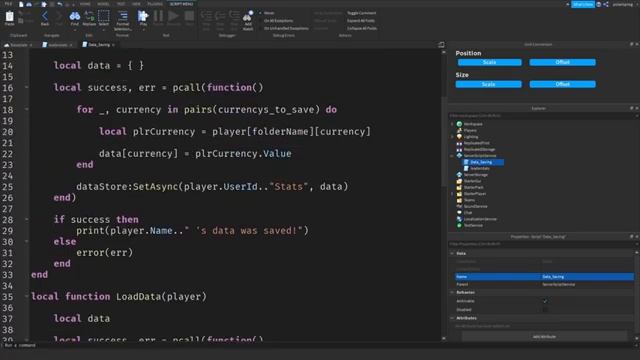Image resolution: width=640 pixels, height=360 pixels.
Task: Select ServerStorage in Explorer
Action: tap(476, 175)
